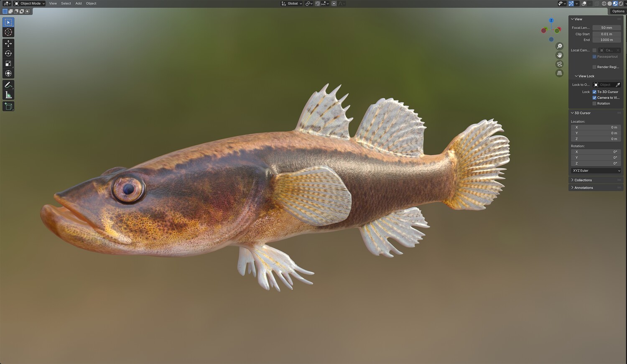Click the 3D Cursor Location X field
Screen dimensions: 627x364
pyautogui.click(x=596, y=127)
